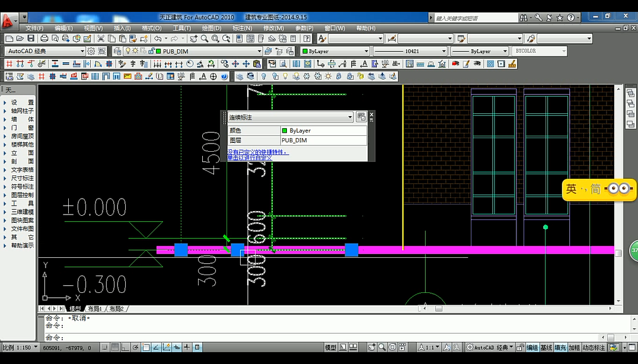Click the quick properties customize link
This screenshot has height=364, width=638.
pyautogui.click(x=250, y=158)
